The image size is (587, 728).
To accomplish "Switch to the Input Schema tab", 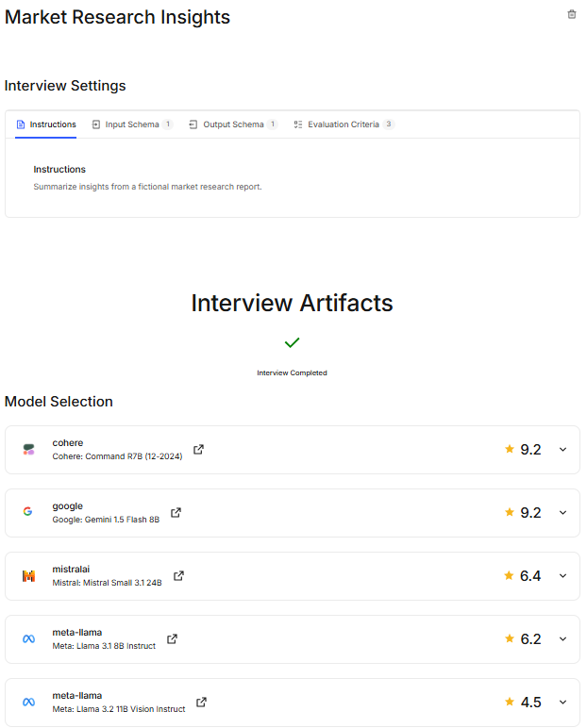I will [131, 124].
